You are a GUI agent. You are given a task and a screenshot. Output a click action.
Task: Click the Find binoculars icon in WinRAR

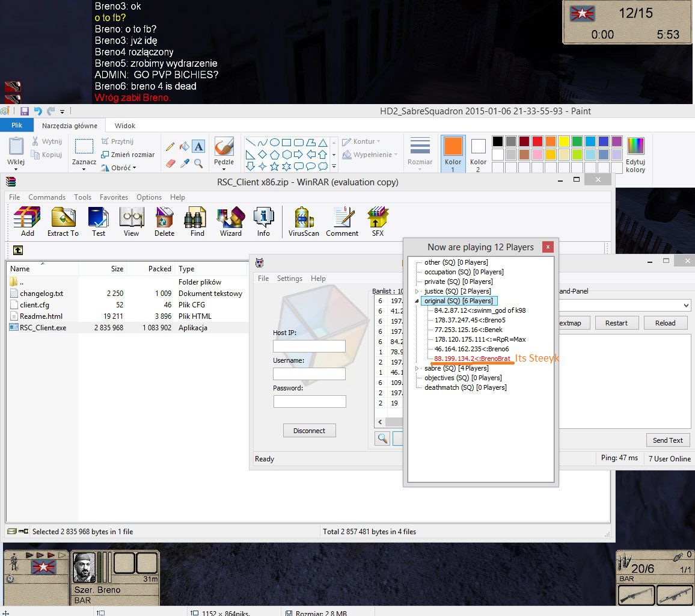tap(197, 218)
